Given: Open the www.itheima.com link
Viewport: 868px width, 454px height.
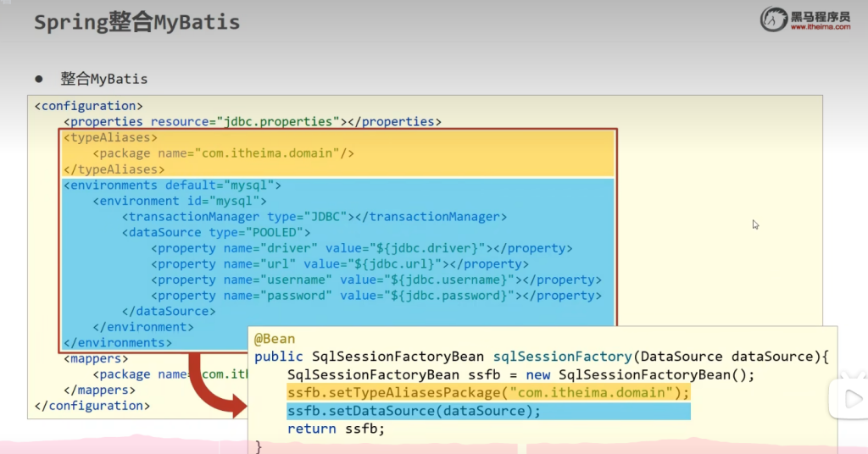Looking at the screenshot, I should click(x=821, y=27).
